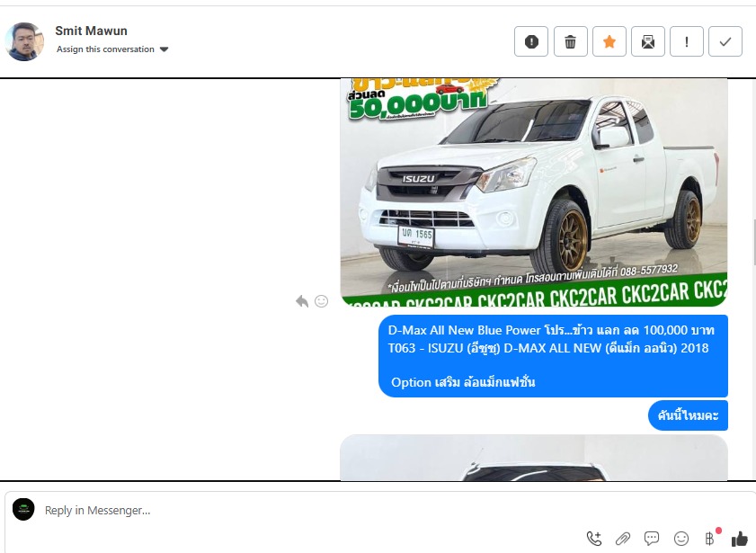Click the 'คันนี้ไหมคะ' message bubble
Screen dimensions: 756x553
(x=688, y=415)
